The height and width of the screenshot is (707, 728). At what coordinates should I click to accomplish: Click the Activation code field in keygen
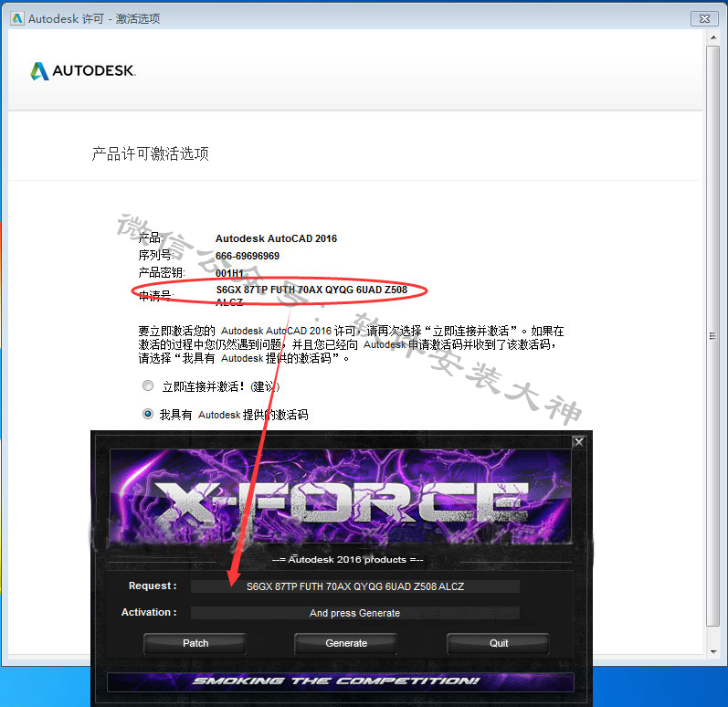[355, 613]
